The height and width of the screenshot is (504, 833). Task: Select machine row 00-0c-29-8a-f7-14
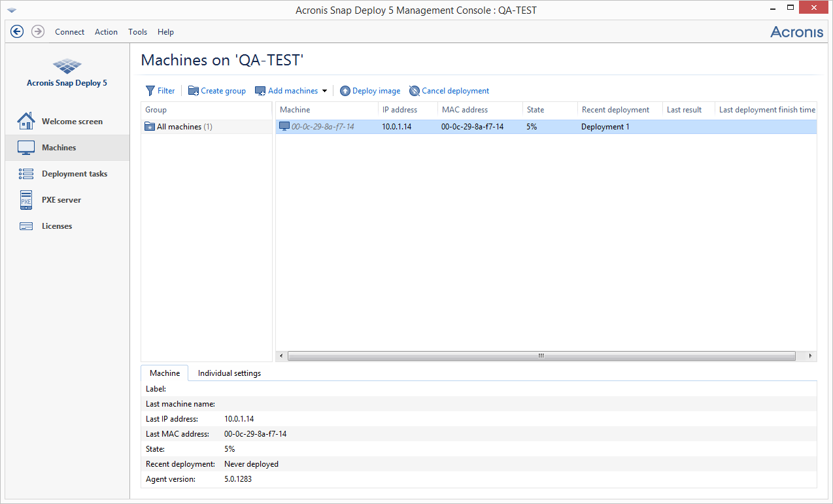(x=323, y=127)
